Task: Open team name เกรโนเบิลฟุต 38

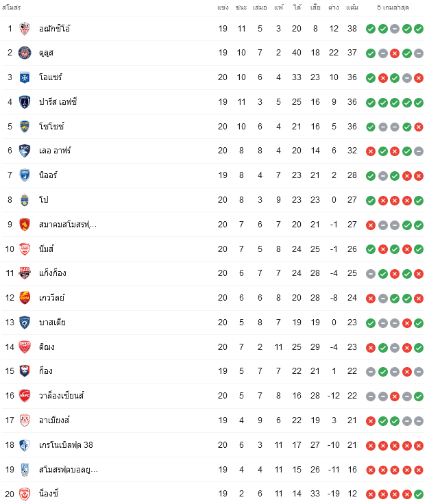Action: pos(66,445)
